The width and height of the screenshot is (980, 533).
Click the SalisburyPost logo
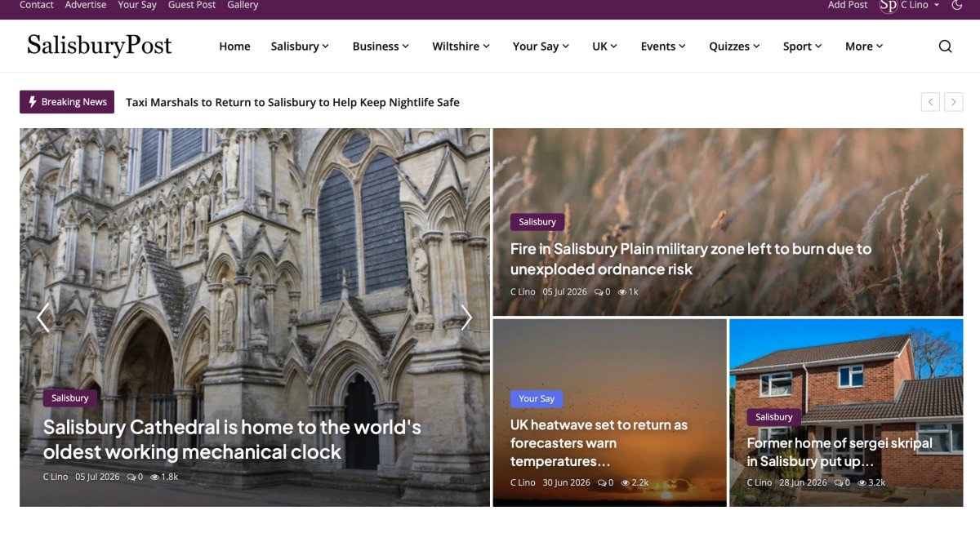pyautogui.click(x=100, y=46)
